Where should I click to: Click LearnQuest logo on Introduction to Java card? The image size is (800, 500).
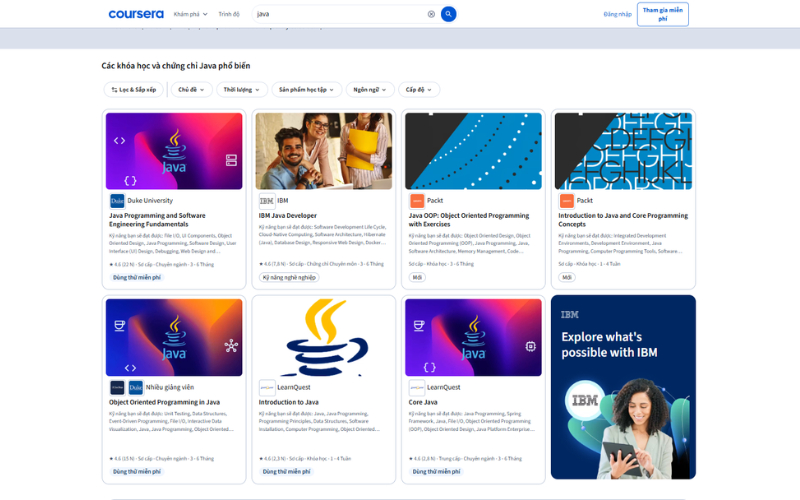click(x=266, y=387)
